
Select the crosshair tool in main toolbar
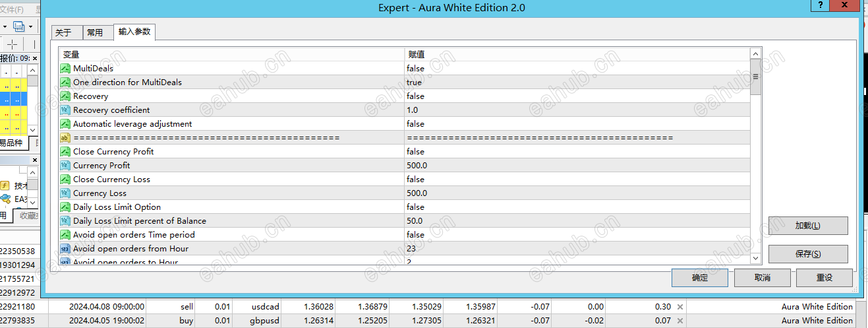tap(12, 44)
